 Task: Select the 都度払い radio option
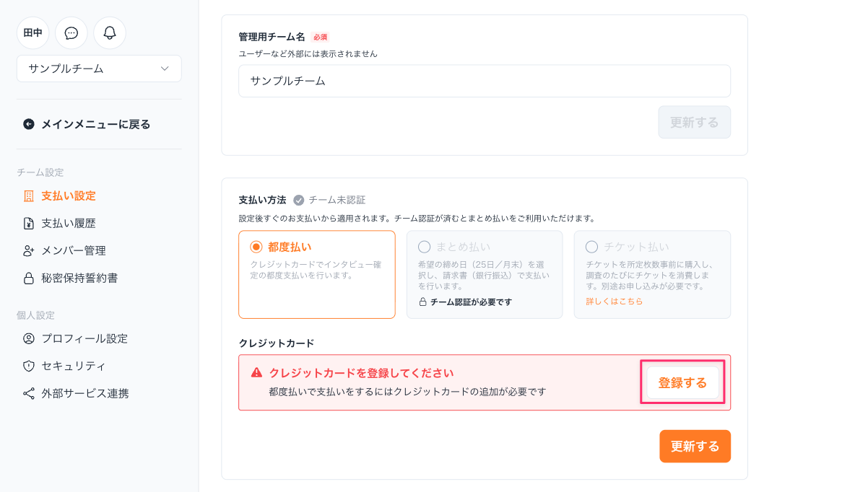[256, 247]
